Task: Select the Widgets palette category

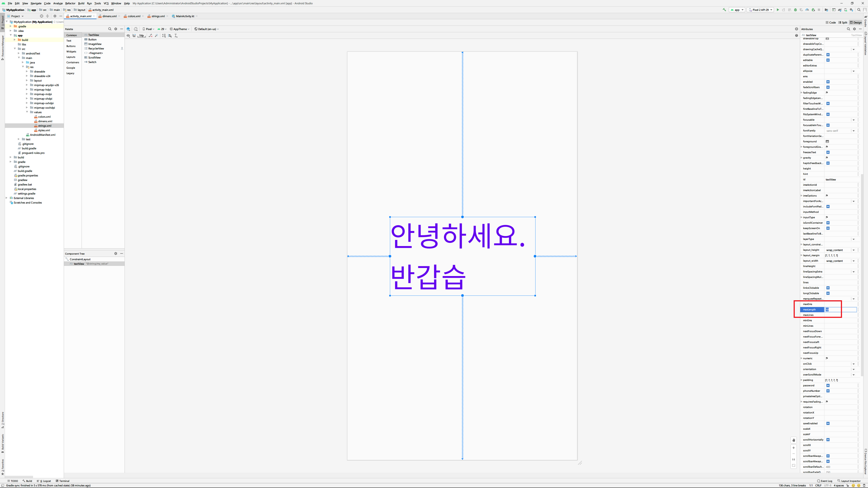Action: click(71, 52)
